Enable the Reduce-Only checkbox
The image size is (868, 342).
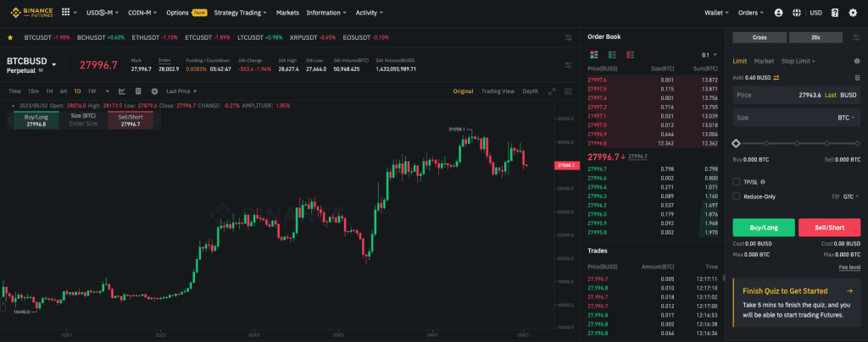(737, 196)
